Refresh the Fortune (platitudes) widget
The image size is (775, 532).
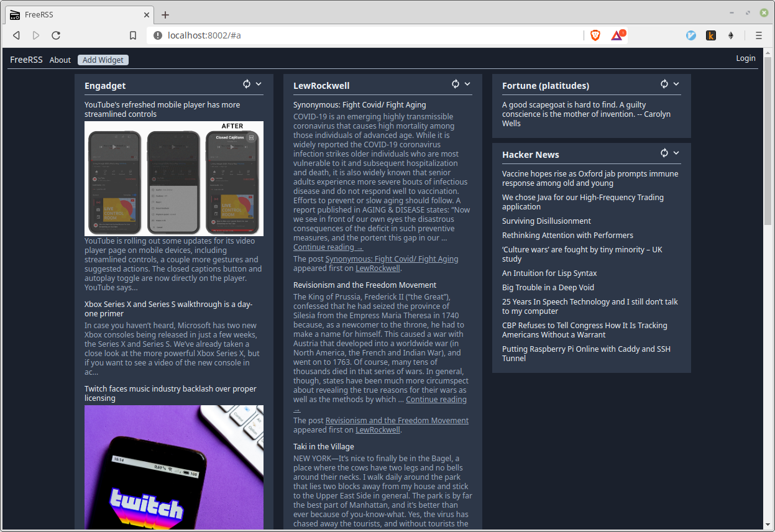[x=664, y=84]
